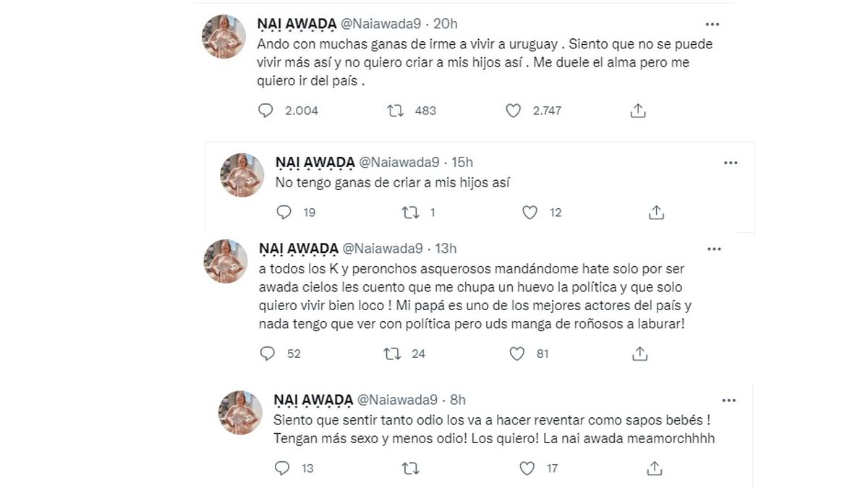This screenshot has height=488, width=868.
Task: Open more options on the 20h tweet
Action: [x=714, y=23]
